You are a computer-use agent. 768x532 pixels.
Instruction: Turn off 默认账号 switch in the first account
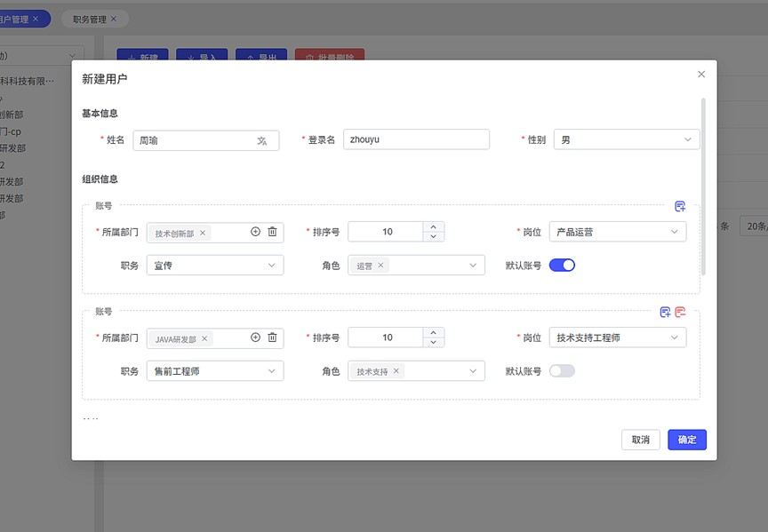(x=562, y=265)
